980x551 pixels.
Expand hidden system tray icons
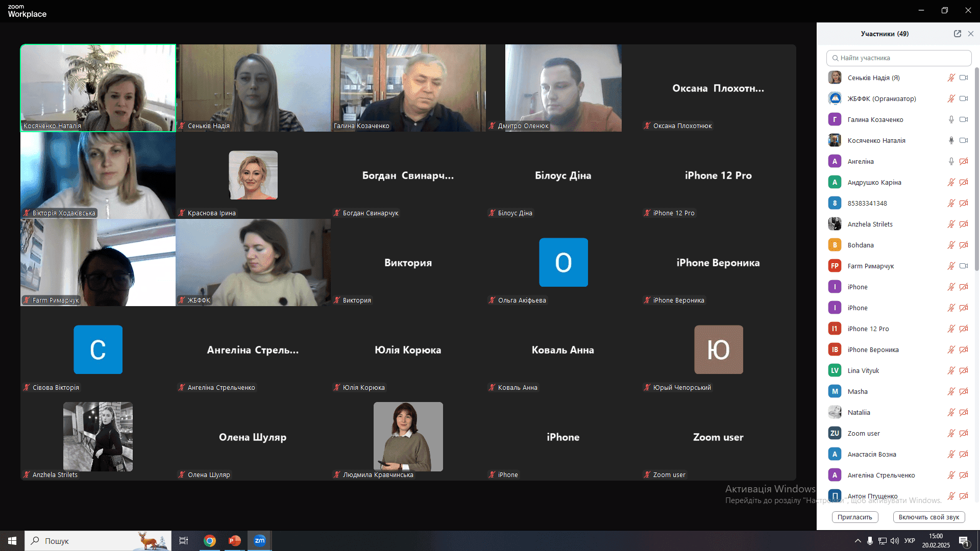857,541
